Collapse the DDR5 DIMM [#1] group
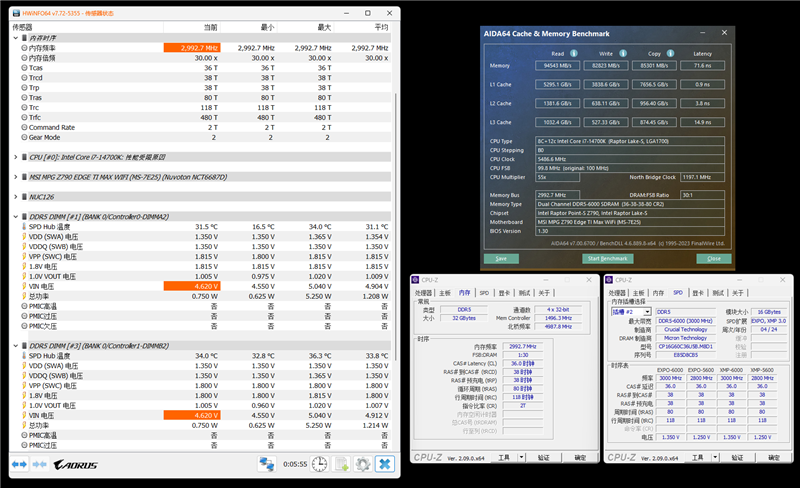 coord(16,216)
